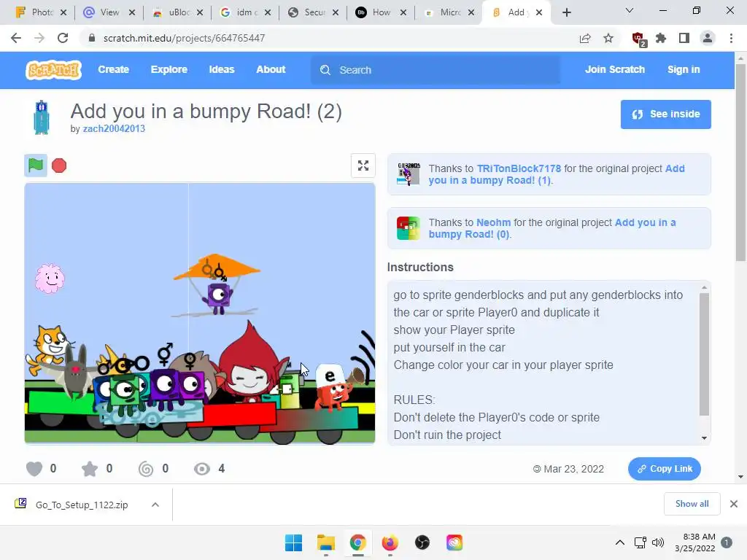Click the red stop sign button

coord(59,166)
